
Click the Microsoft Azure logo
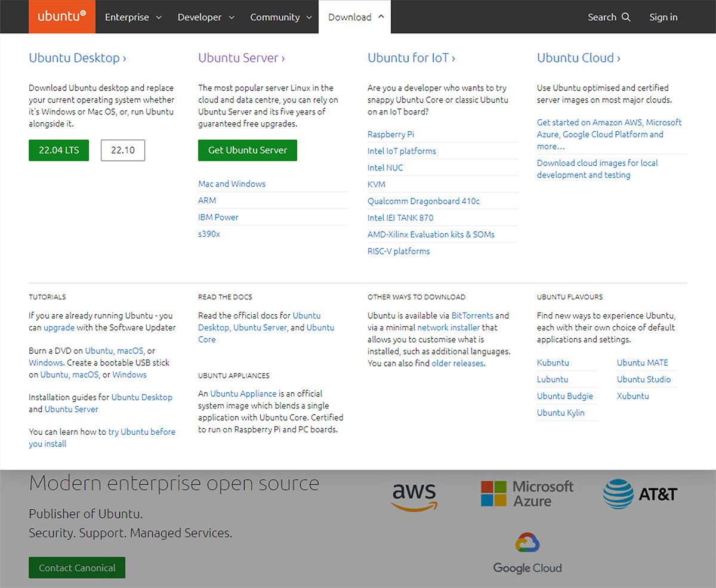(x=527, y=494)
